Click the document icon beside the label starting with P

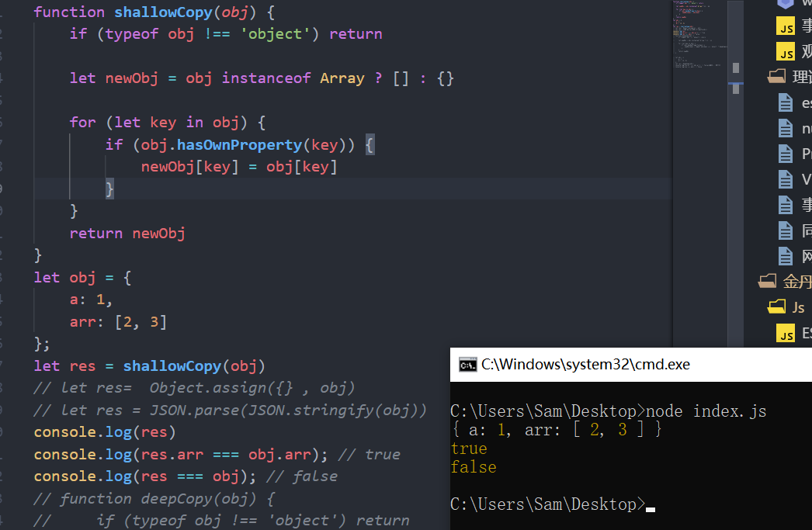(x=786, y=153)
